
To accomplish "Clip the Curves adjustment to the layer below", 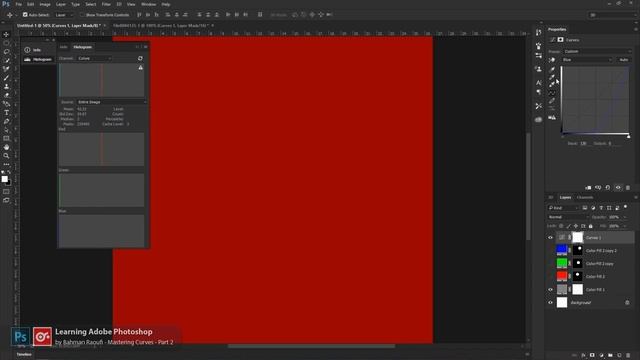I will (x=588, y=188).
